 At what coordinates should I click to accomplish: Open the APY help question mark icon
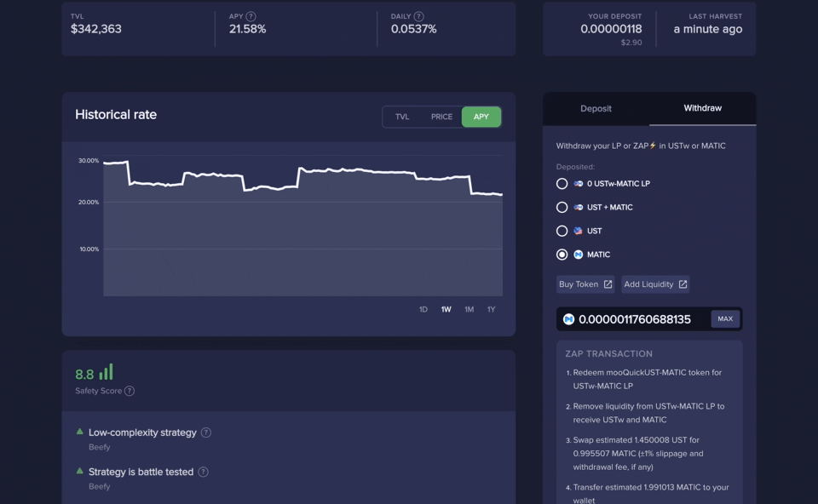251,16
